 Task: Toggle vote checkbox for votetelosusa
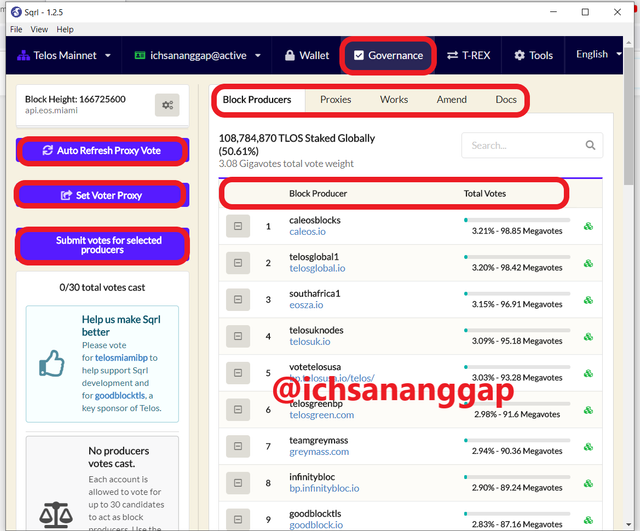(238, 373)
